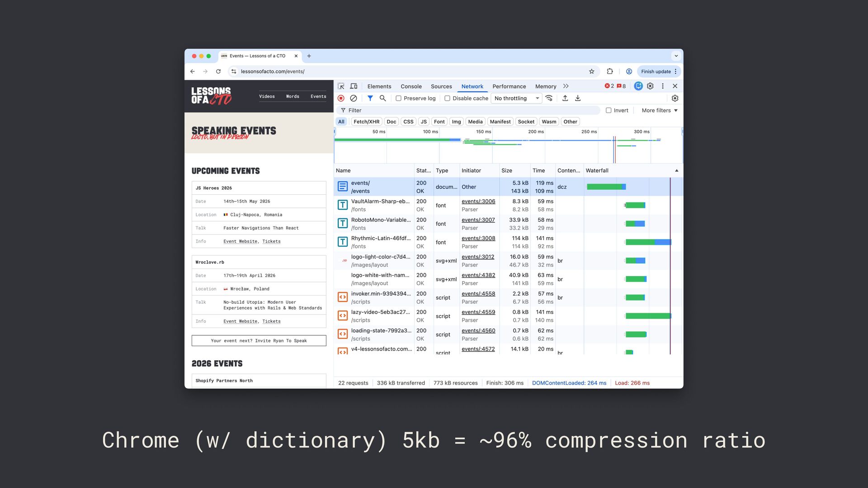This screenshot has height=488, width=868.
Task: Toggle the device toolbar icon
Action: 354,86
